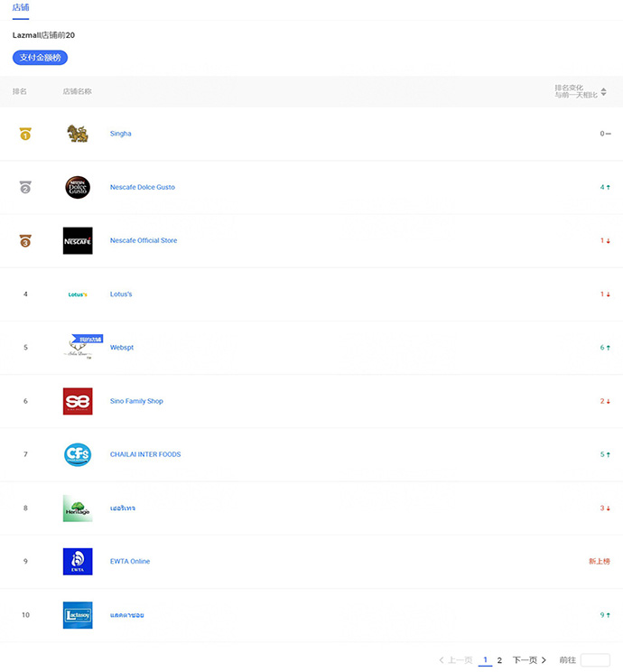Open the Singha store logo
623x672 pixels.
tap(78, 134)
